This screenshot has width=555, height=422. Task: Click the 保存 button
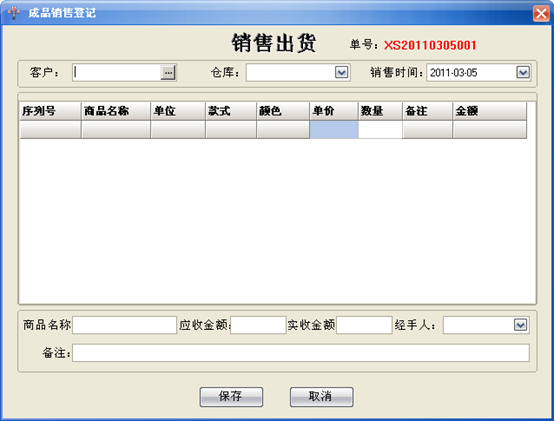(x=231, y=397)
